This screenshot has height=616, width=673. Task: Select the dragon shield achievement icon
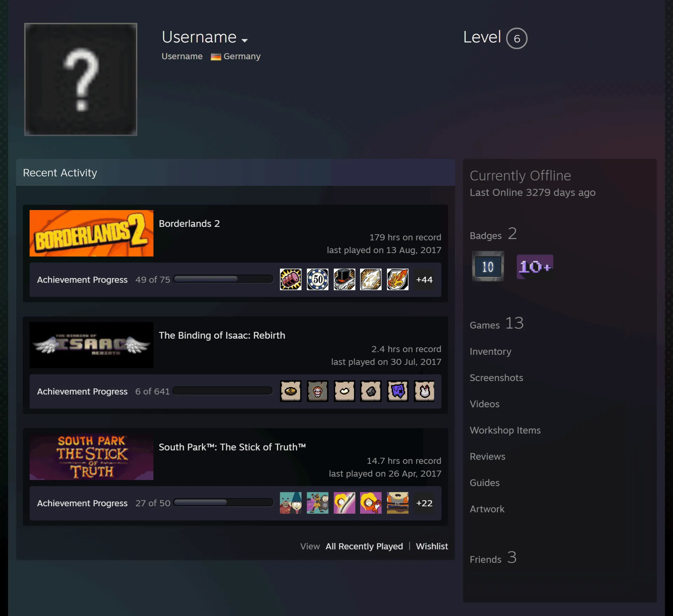click(x=397, y=279)
